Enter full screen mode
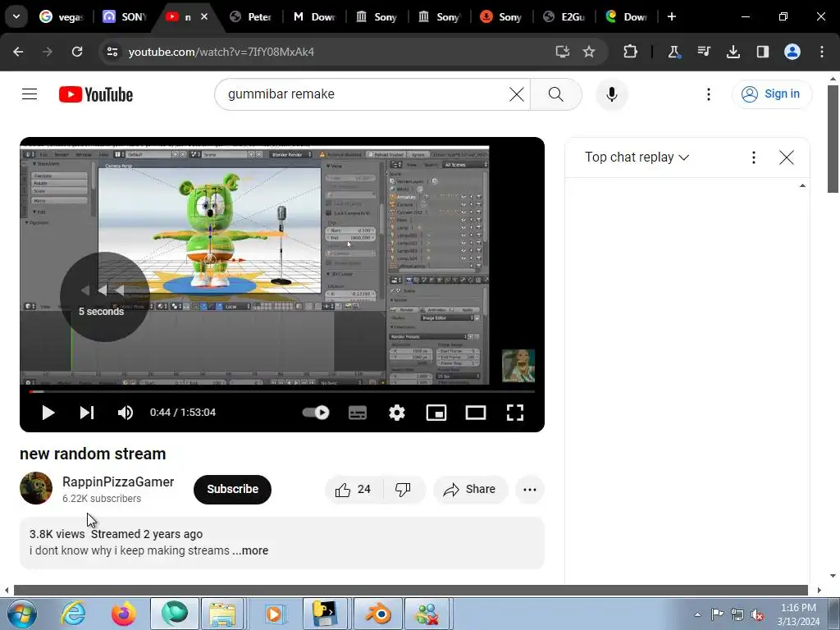 coord(515,413)
